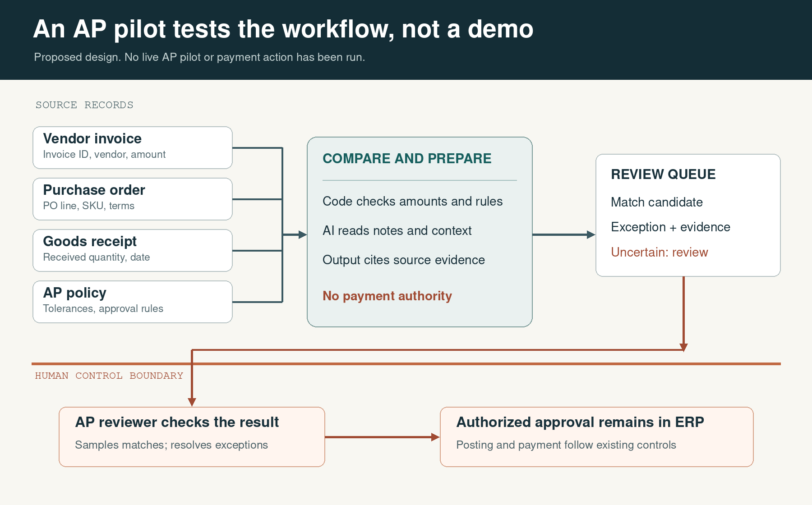
Task: Click the 'HUMAN CONTROL BOUNDARY' label
Action: click(x=109, y=376)
